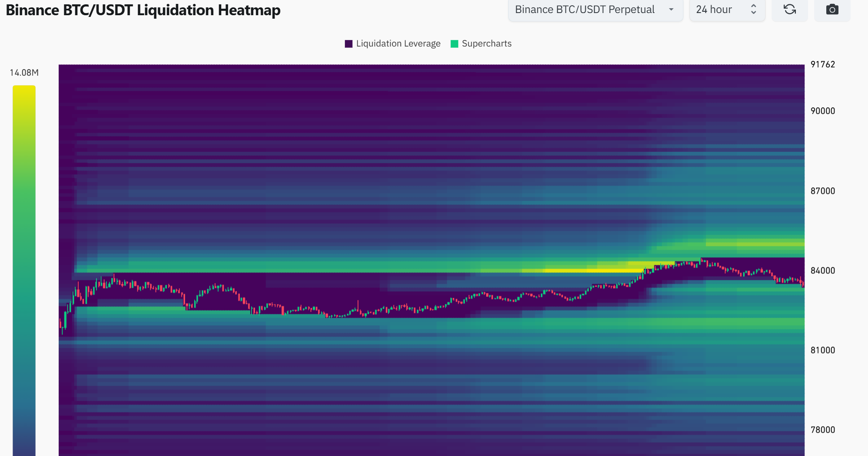Viewport: 868px width, 456px height.
Task: Click the refresh chart icon
Action: click(x=789, y=10)
